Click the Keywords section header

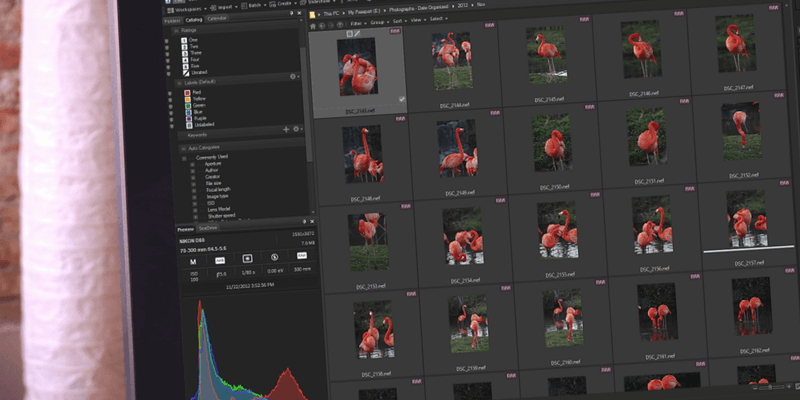[x=240, y=134]
